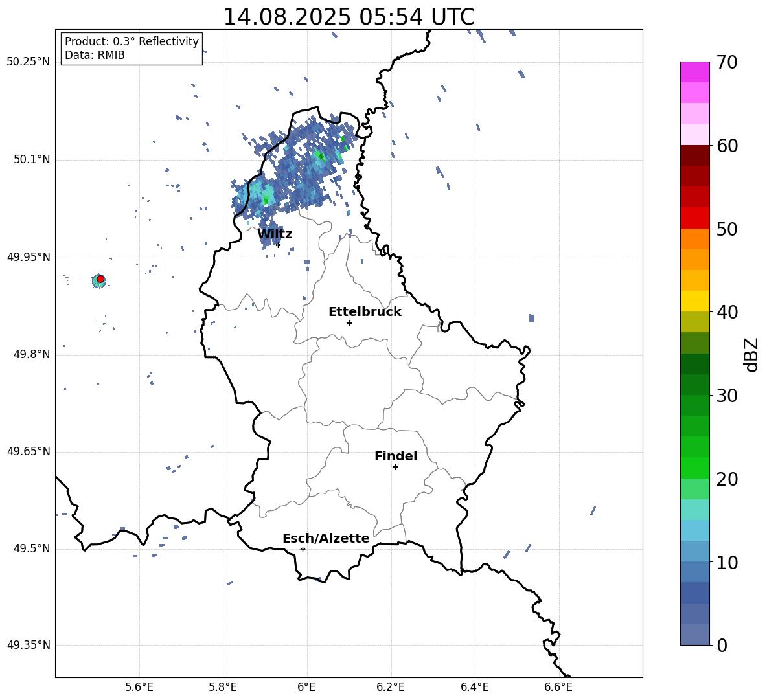This screenshot has width=767, height=700.
Task: Click the 49.35°N latitude label
Action: [x=29, y=645]
